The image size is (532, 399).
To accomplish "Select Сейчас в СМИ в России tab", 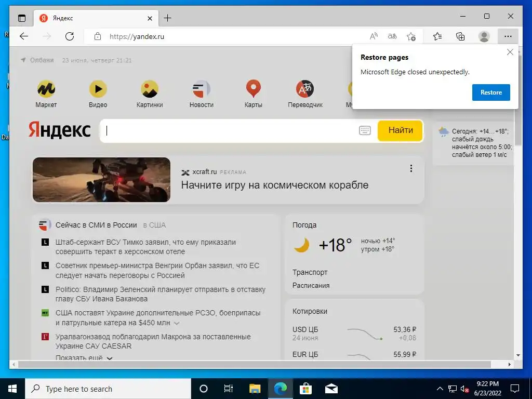I will tap(96, 225).
